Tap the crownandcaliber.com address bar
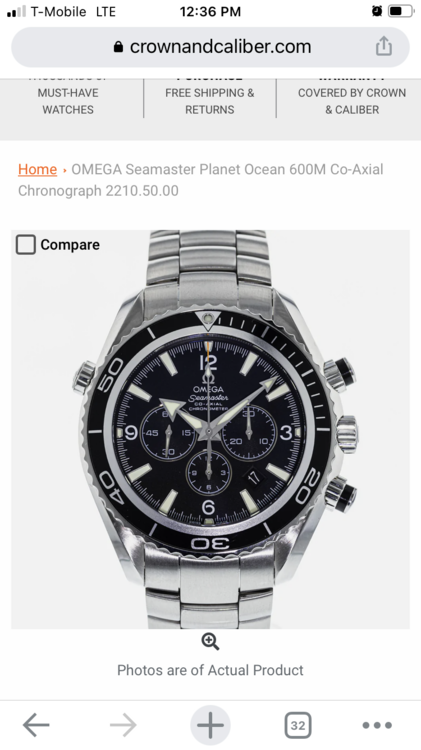421x750 pixels. [210, 47]
